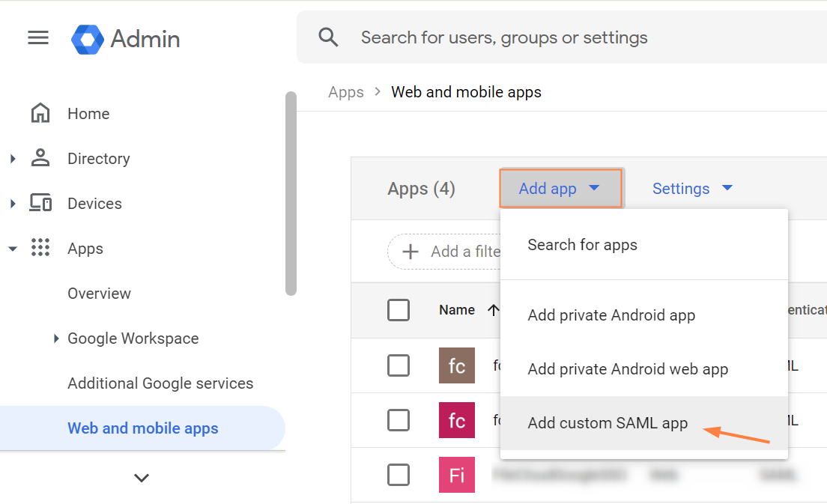Click the Apps breadcrumb link
The height and width of the screenshot is (504, 827).
(x=345, y=92)
